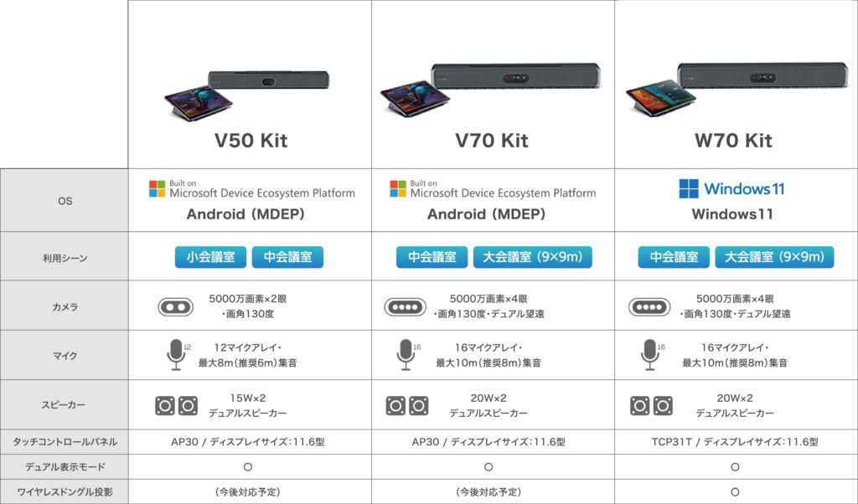Click the Windows 11 logo
858x504 pixels.
tap(689, 188)
